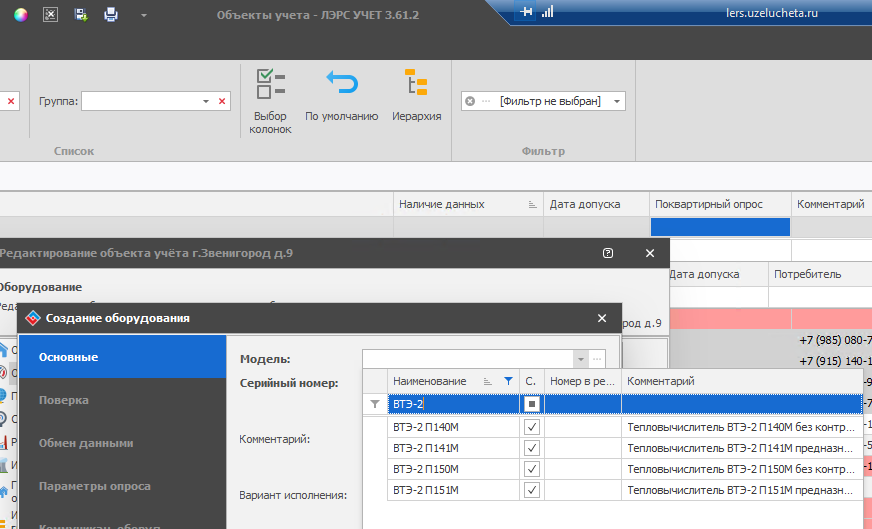Open the filter editor ellipsis button
This screenshot has height=529, width=872.
tap(486, 101)
